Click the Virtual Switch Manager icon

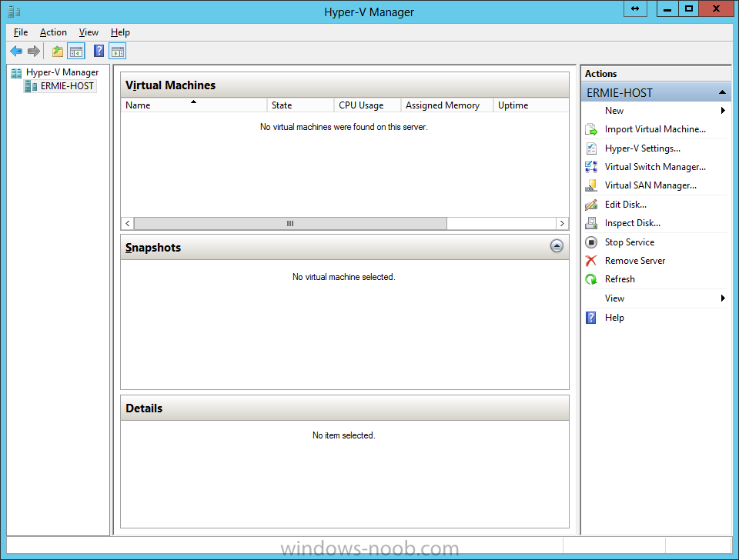(x=591, y=167)
